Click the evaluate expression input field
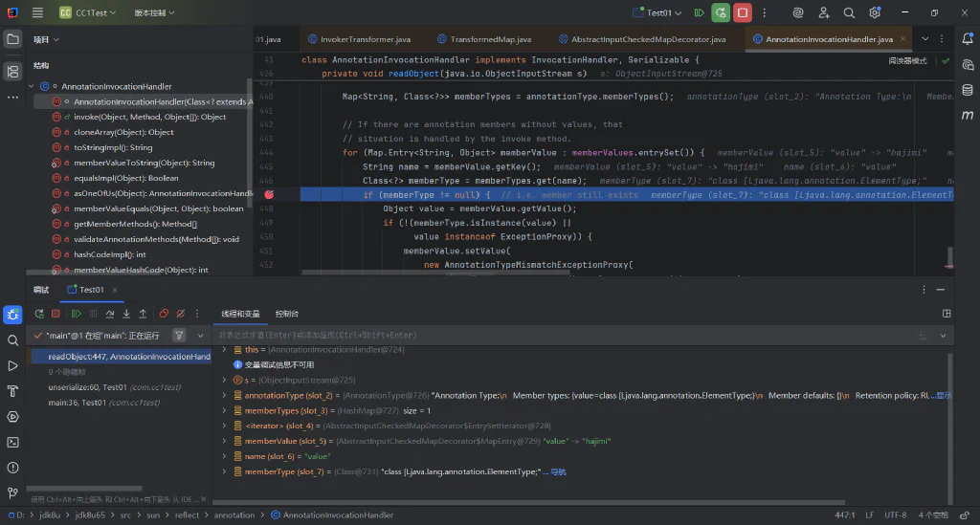Viewport: 980px width, 525px height. click(563, 336)
